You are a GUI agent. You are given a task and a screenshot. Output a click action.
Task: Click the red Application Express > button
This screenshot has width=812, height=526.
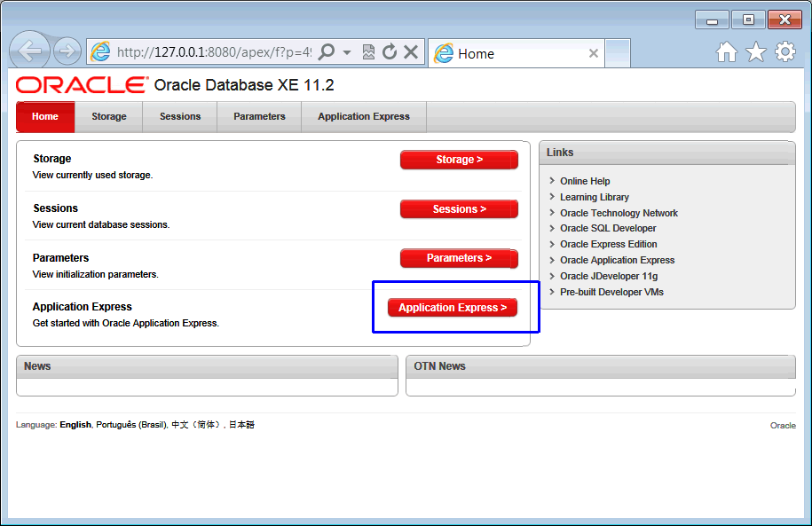[x=452, y=308]
